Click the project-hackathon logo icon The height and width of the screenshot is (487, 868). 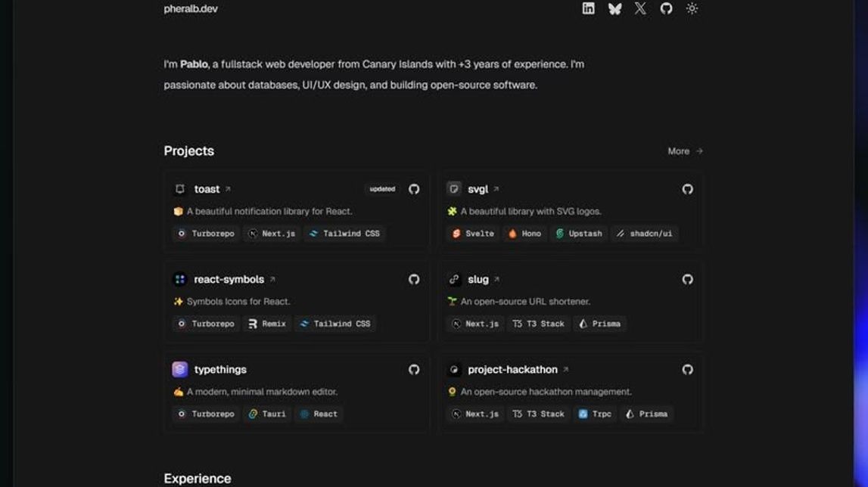pos(454,370)
